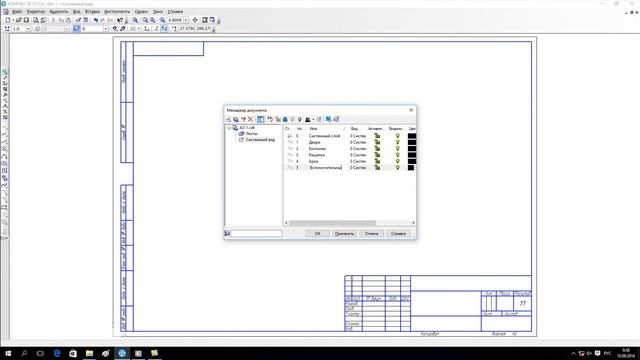Click the blue lock icon in manager toolbar

point(285,119)
